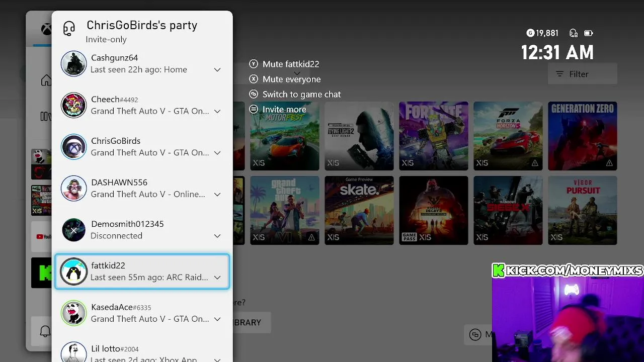Open Generation Zero game tile
Screen dimensions: 644x362
583,136
